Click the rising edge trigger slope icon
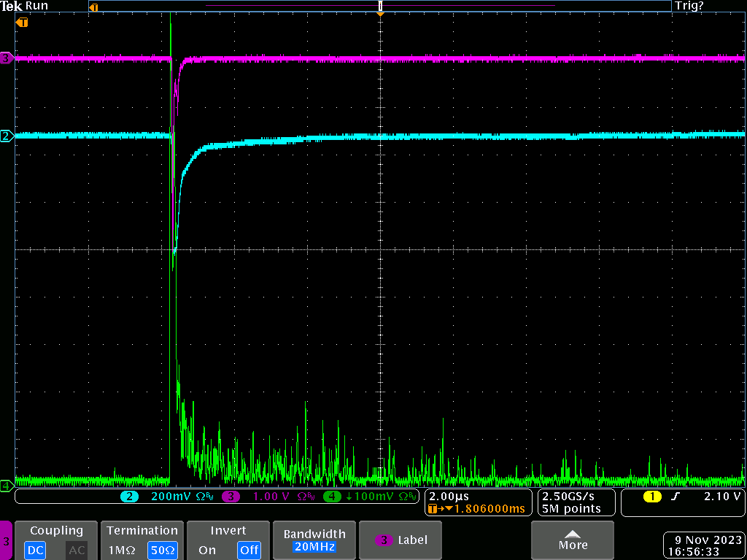The height and width of the screenshot is (560, 747). tap(675, 497)
